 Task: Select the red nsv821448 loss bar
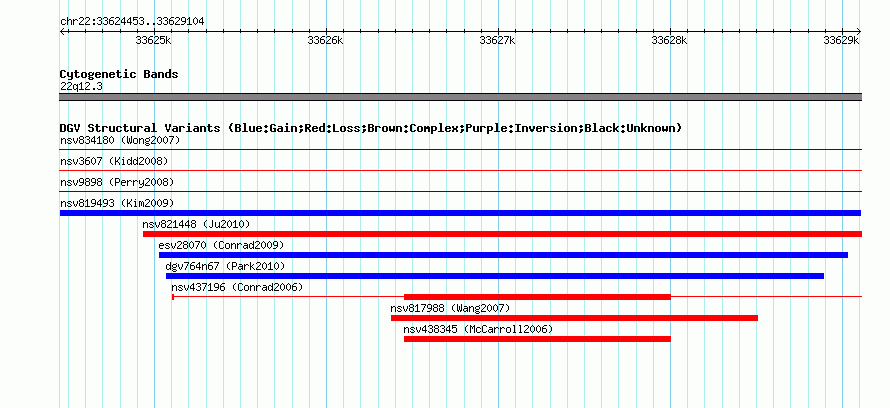click(502, 234)
